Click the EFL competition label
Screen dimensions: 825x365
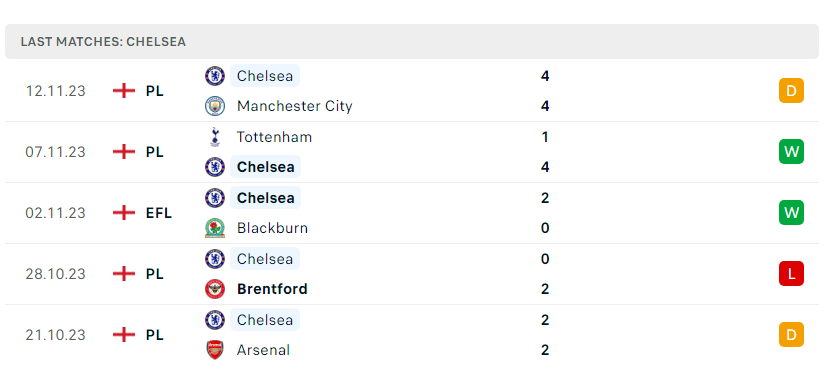click(x=159, y=213)
